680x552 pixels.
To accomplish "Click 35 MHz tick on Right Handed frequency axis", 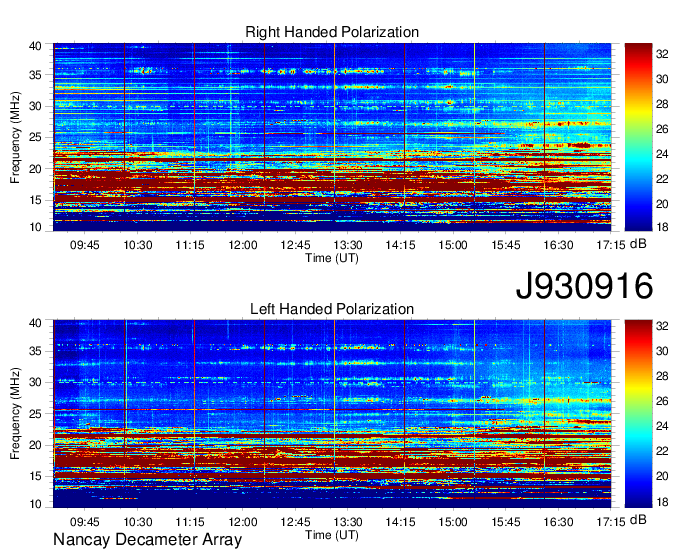I will coord(35,75).
